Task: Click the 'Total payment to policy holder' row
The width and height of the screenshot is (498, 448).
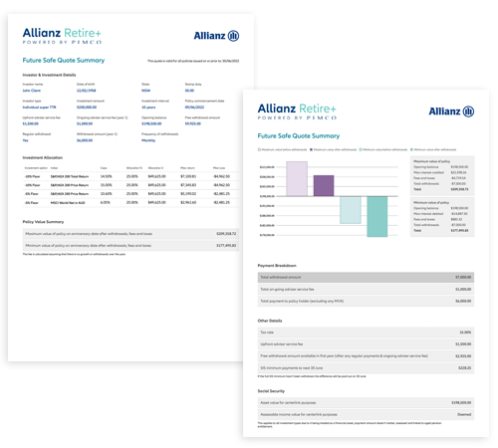Action: (x=366, y=301)
